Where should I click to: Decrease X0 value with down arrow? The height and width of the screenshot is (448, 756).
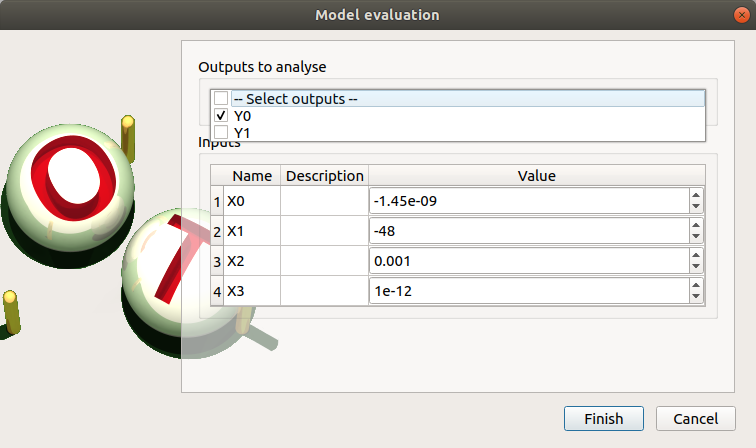click(696, 207)
